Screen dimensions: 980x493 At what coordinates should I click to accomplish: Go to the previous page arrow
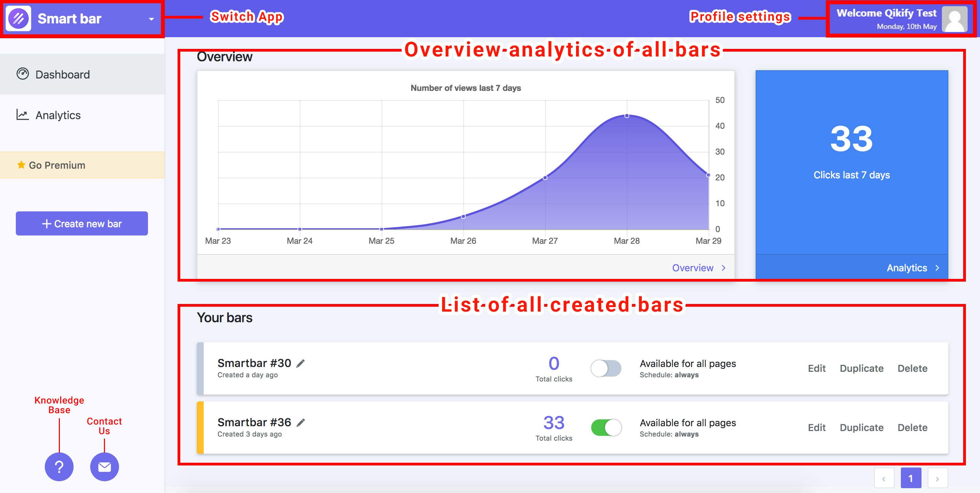pyautogui.click(x=884, y=478)
